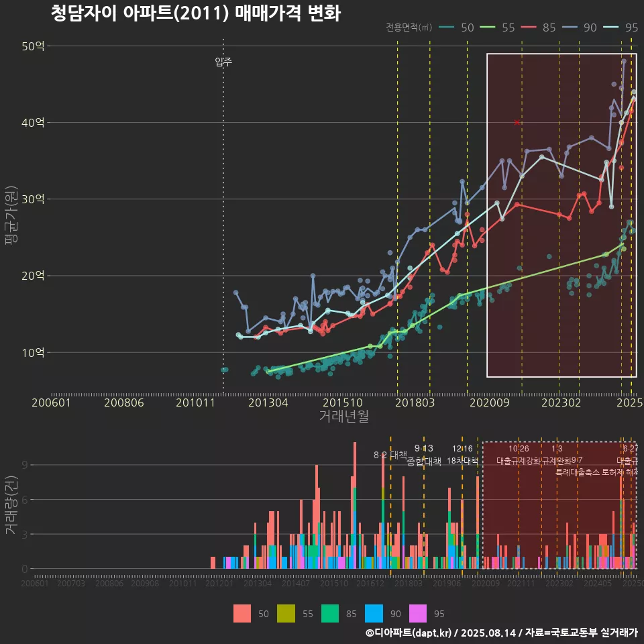Viewport: 644px width, 644px height.
Task: Click the 55㎡ line swatch in top legend
Action: coord(488,28)
